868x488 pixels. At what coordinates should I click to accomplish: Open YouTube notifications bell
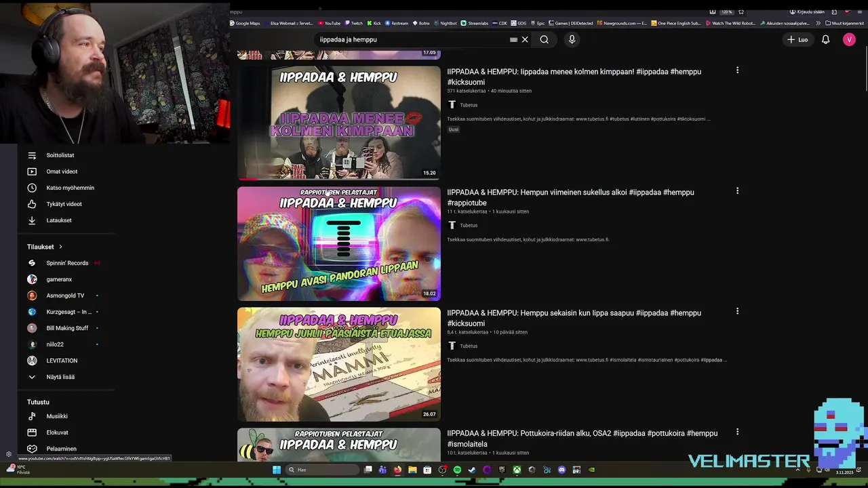825,39
